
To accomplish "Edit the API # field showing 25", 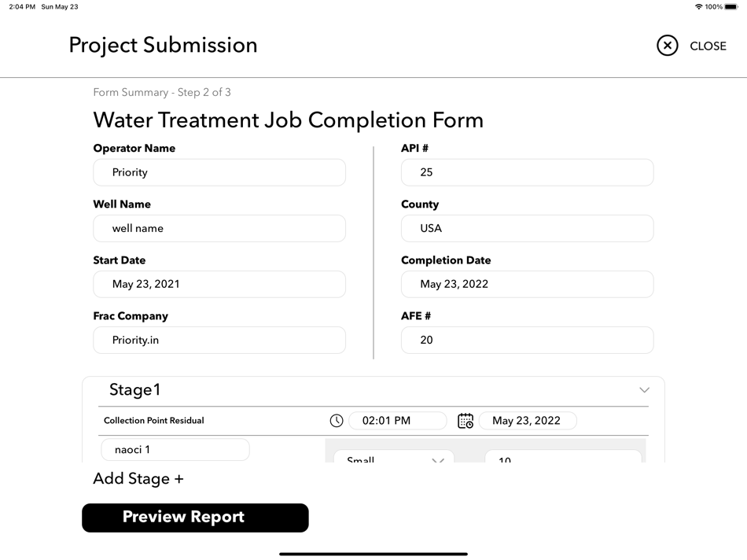I will 527,172.
